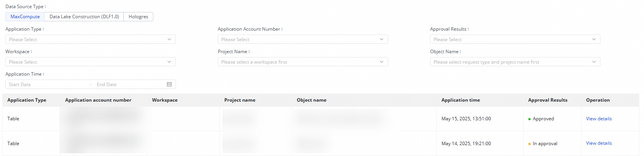Select the MaxCompute data source type

[x=25, y=17]
